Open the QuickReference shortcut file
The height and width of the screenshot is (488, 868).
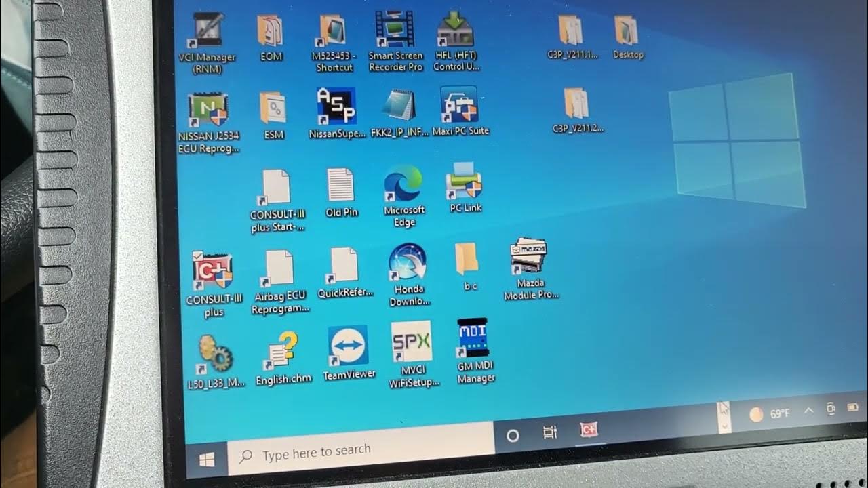click(345, 273)
